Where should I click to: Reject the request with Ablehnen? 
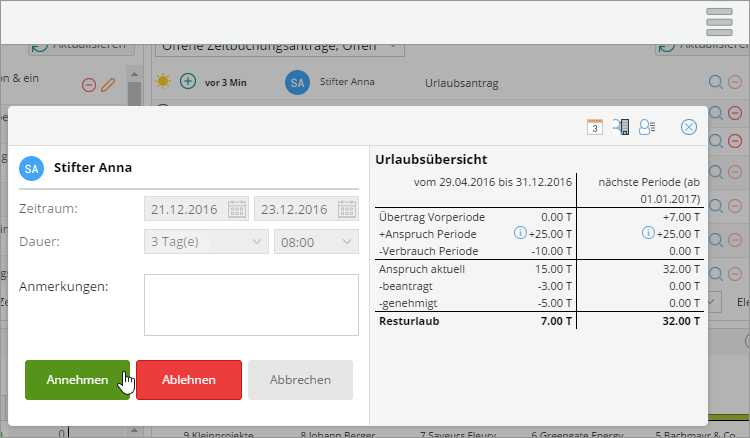(x=189, y=380)
